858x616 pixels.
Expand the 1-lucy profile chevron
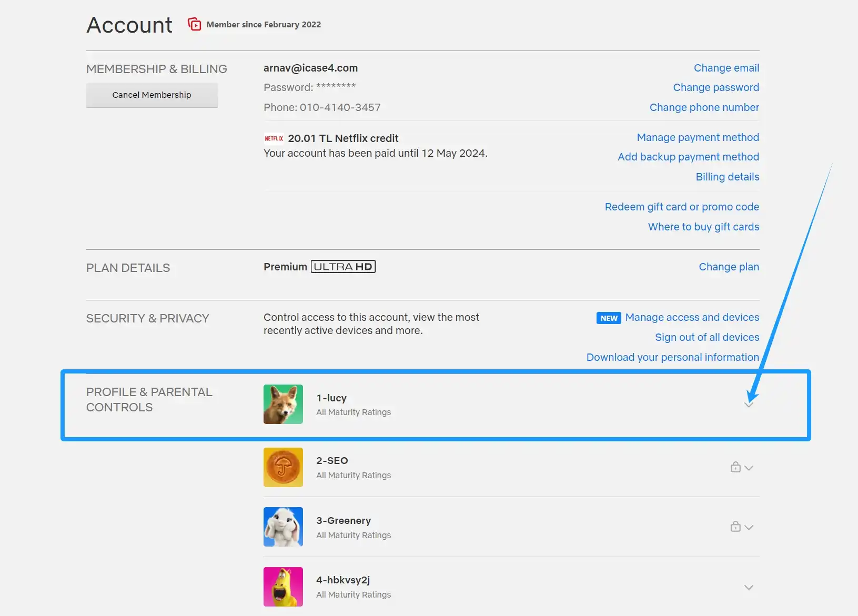click(x=749, y=405)
